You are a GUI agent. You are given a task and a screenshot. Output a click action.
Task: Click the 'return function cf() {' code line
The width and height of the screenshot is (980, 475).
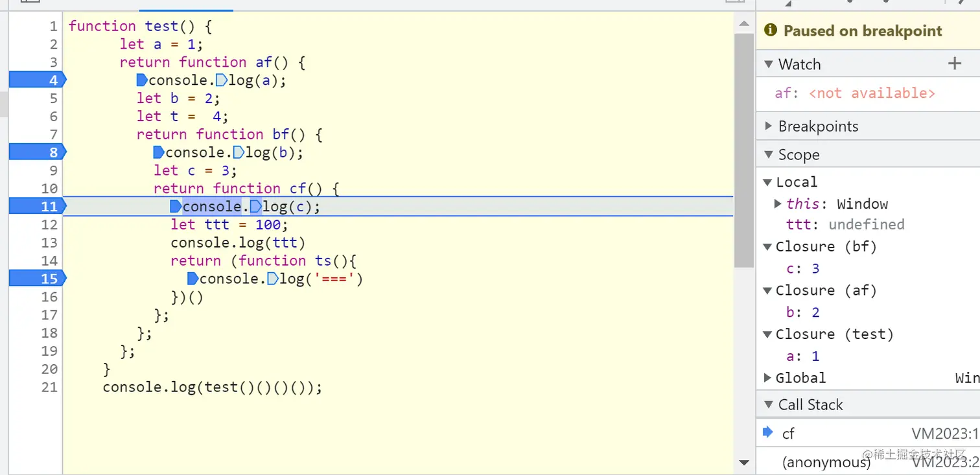(247, 189)
